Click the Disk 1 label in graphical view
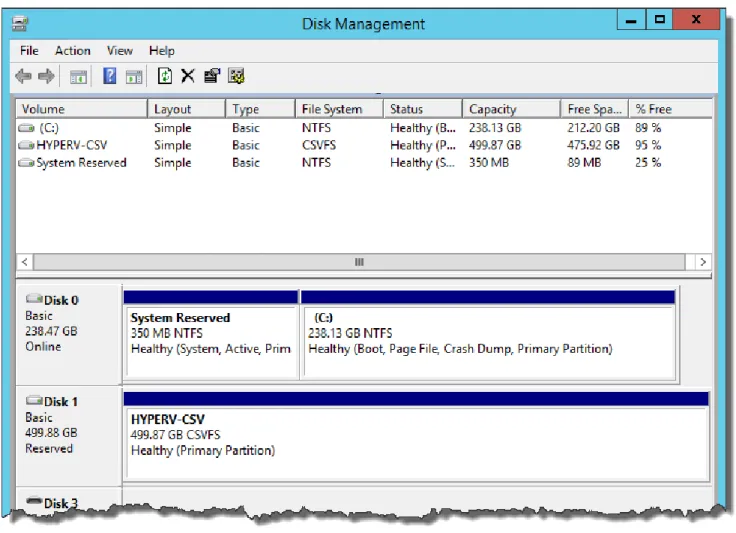This screenshot has width=736, height=533. pyautogui.click(x=61, y=402)
